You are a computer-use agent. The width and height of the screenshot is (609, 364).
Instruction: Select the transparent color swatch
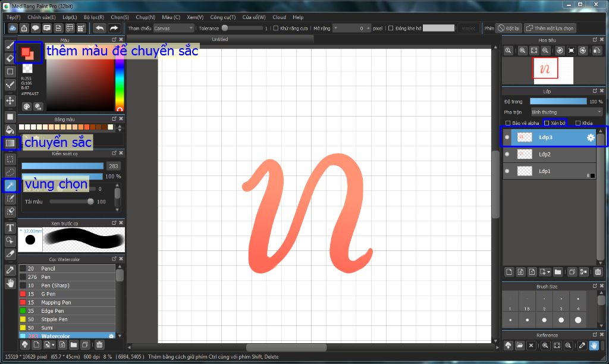(27, 69)
